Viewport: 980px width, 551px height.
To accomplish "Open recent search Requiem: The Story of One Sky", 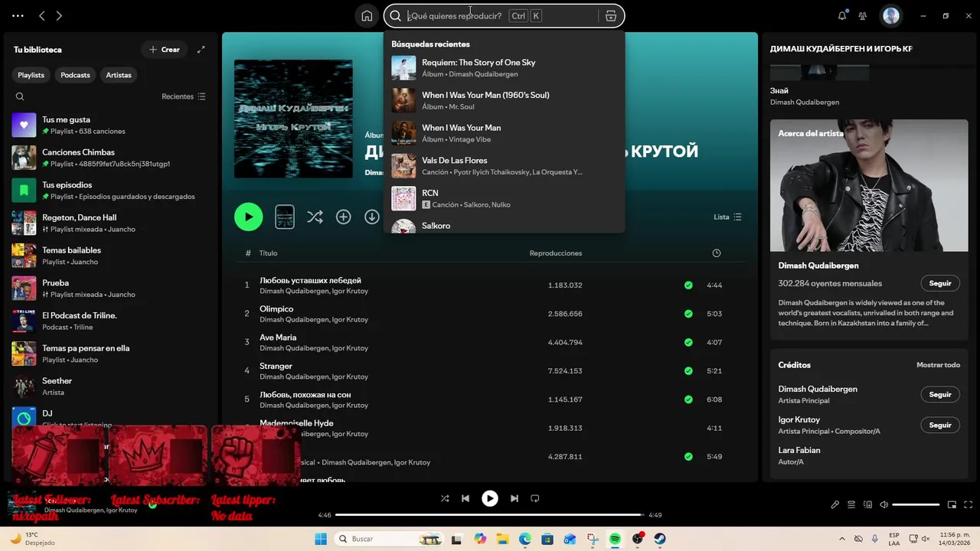I will (x=504, y=67).
